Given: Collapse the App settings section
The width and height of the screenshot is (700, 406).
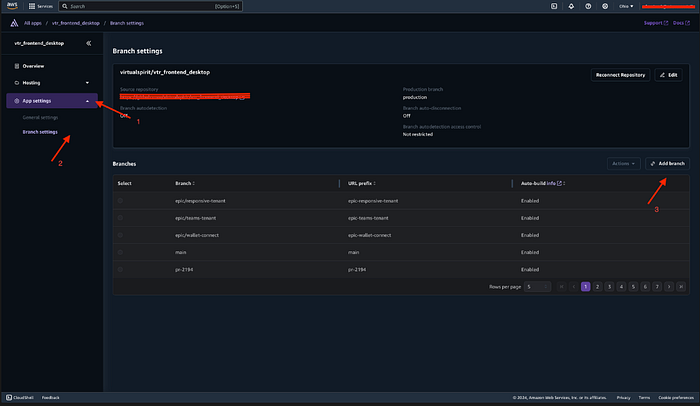Looking at the screenshot, I should (x=51, y=101).
